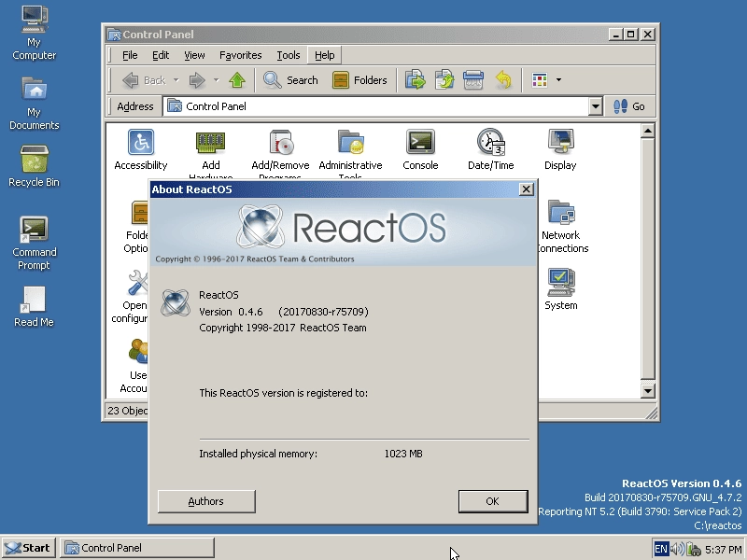The height and width of the screenshot is (560, 747).
Task: Click the scroll down arrow in Control Panel
Action: pos(647,391)
